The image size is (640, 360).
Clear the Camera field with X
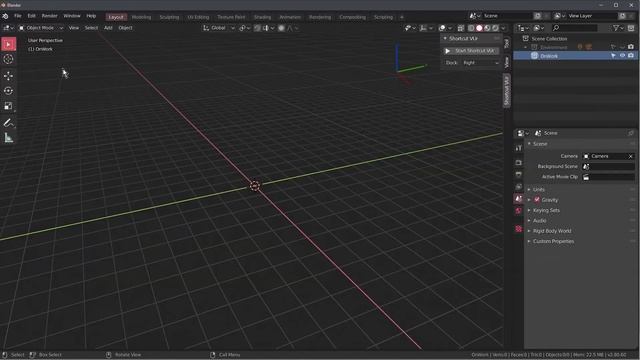pos(631,156)
